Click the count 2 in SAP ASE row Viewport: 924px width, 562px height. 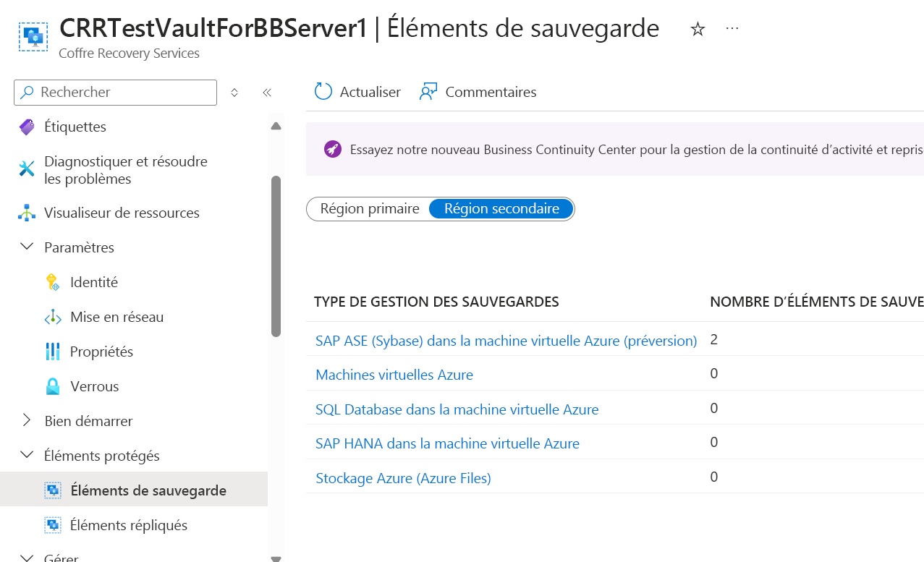point(714,339)
